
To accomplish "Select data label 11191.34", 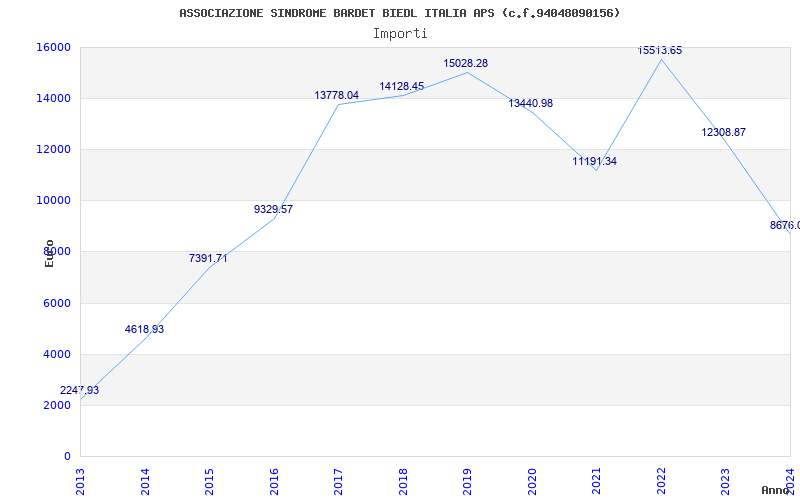I will tap(594, 162).
